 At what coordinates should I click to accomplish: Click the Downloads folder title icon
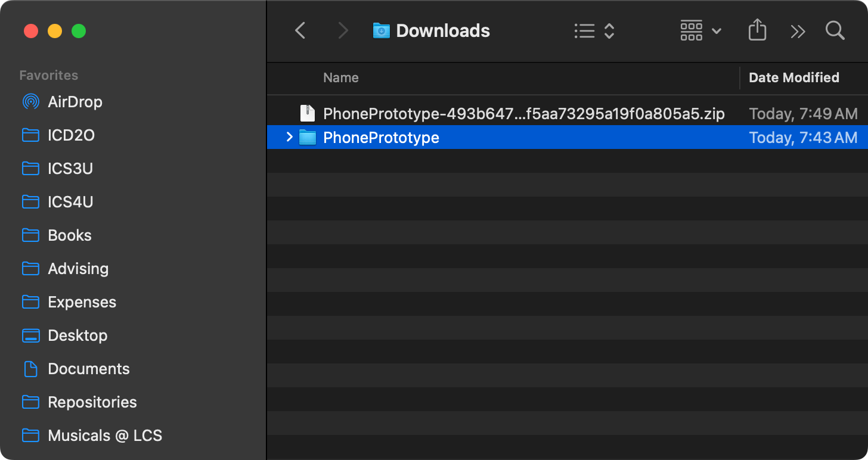coord(381,30)
